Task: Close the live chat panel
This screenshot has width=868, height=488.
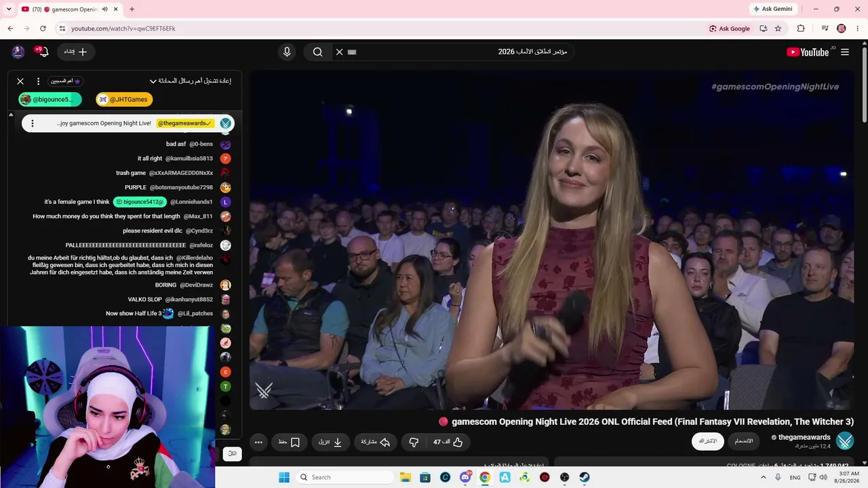Action: 20,81
